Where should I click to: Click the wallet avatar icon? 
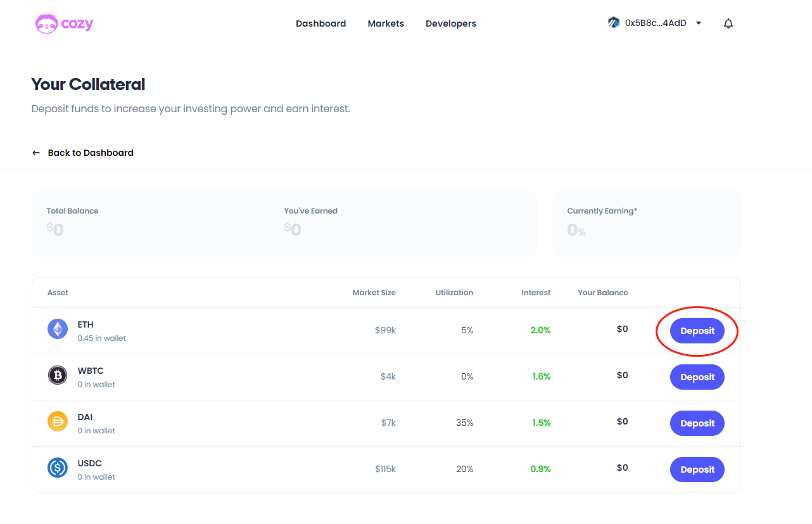point(613,23)
